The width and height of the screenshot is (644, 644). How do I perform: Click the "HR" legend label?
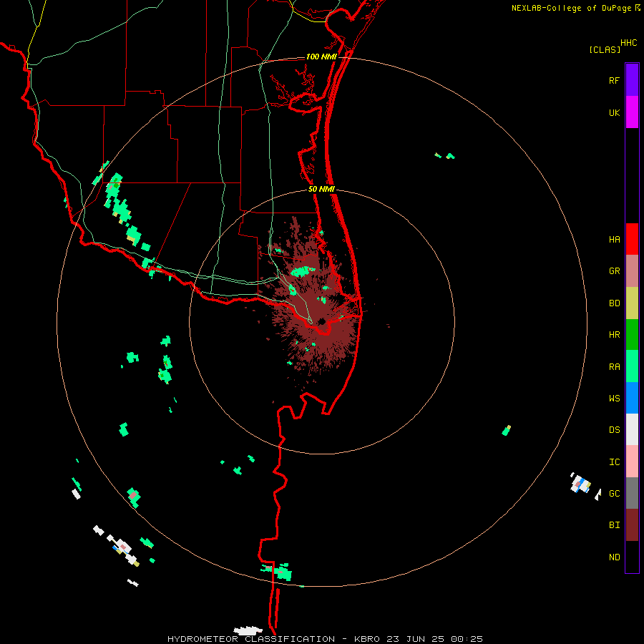[614, 335]
